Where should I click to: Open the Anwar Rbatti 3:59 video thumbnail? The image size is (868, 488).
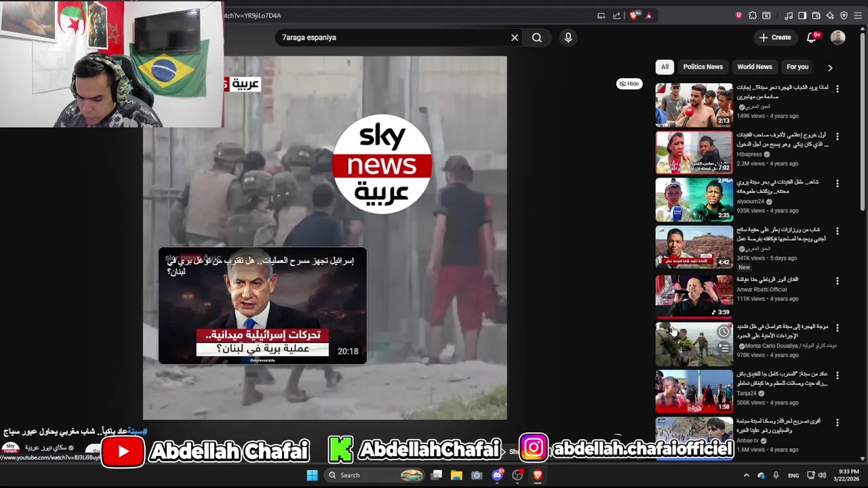point(694,296)
